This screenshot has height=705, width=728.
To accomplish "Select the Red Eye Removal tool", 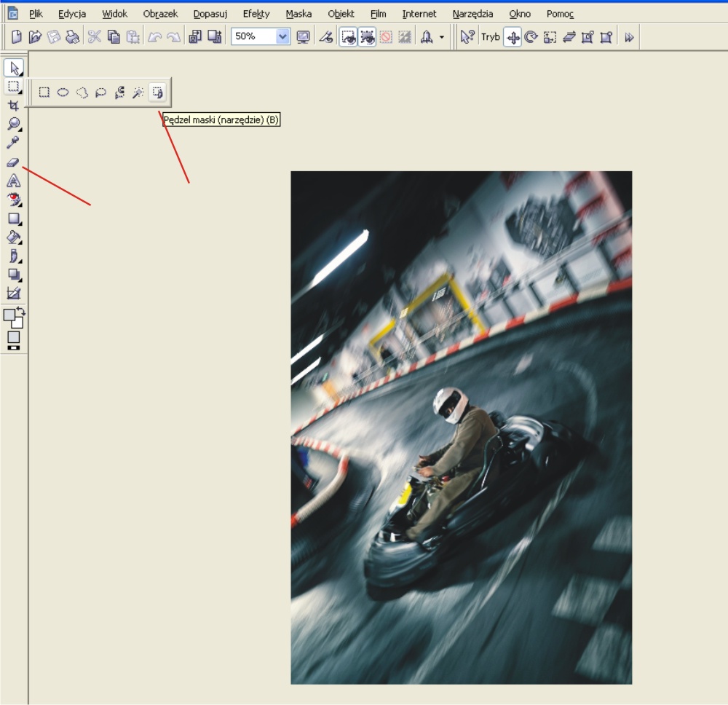I will pyautogui.click(x=13, y=200).
